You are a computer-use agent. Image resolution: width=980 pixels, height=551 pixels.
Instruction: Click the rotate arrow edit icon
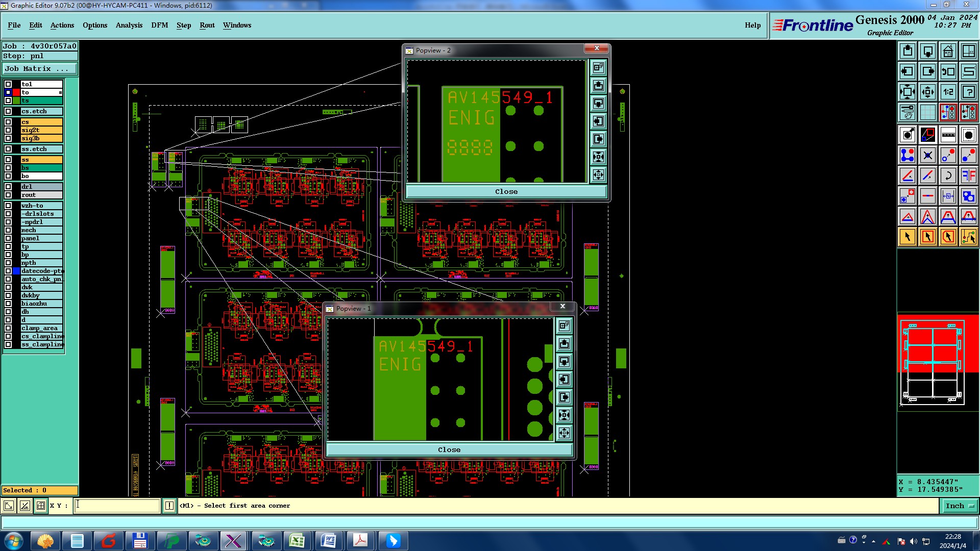[x=948, y=176]
